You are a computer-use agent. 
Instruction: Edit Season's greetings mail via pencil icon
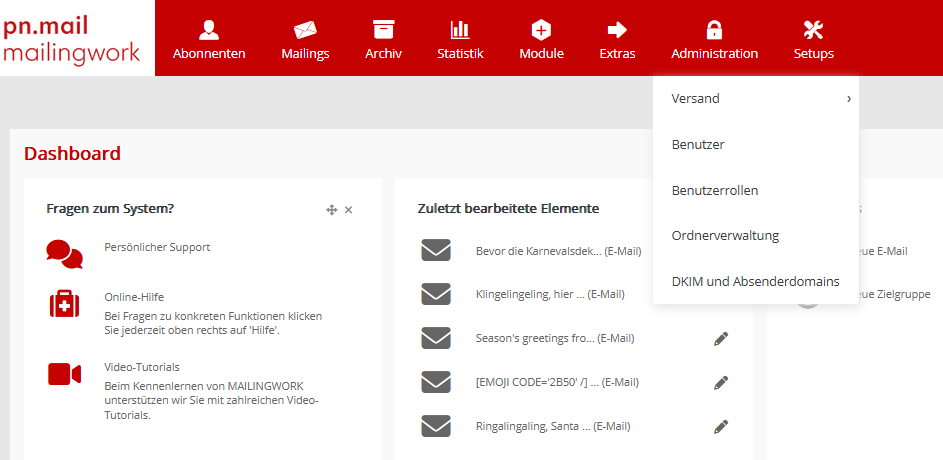pos(721,339)
